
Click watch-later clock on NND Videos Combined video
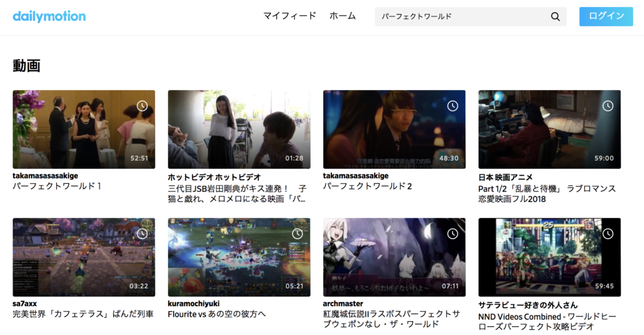tap(608, 234)
